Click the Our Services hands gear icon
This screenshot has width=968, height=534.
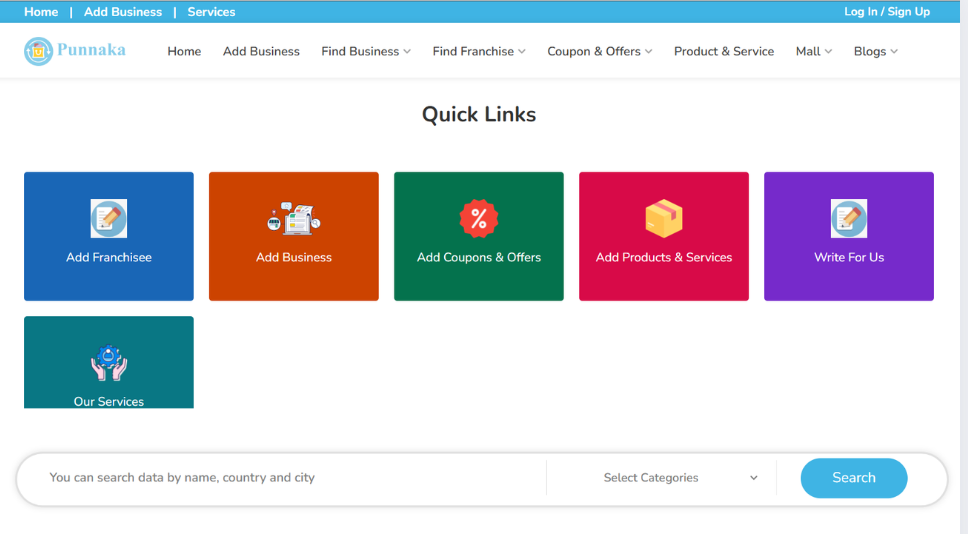(x=109, y=363)
